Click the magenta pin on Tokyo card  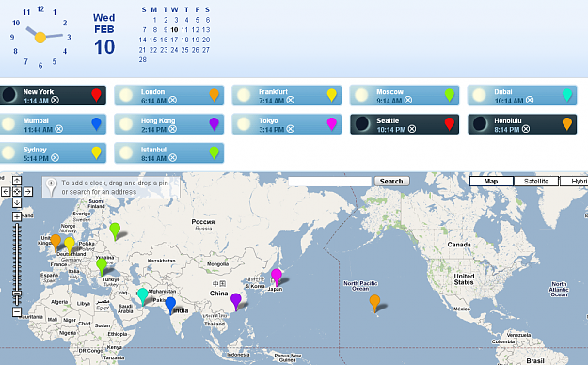pos(332,124)
